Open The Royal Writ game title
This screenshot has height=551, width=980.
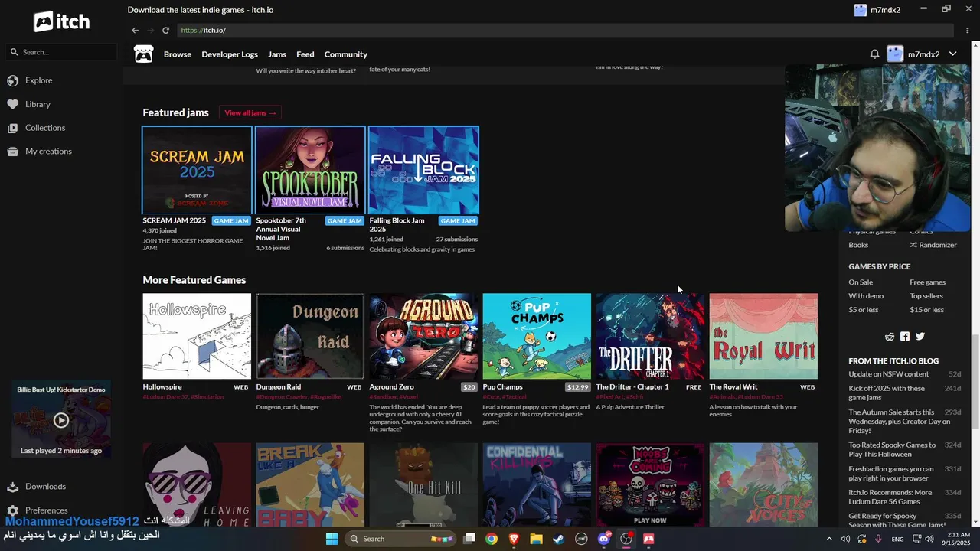[x=733, y=387]
